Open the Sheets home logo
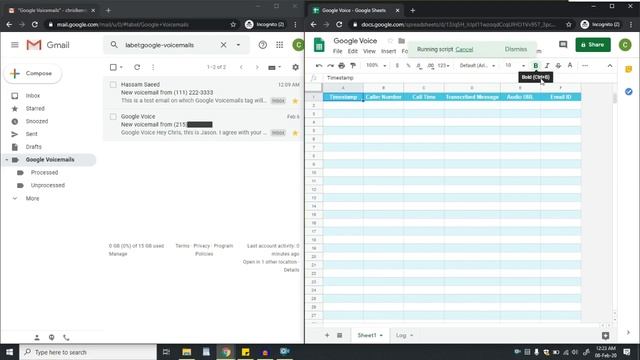 click(319, 45)
